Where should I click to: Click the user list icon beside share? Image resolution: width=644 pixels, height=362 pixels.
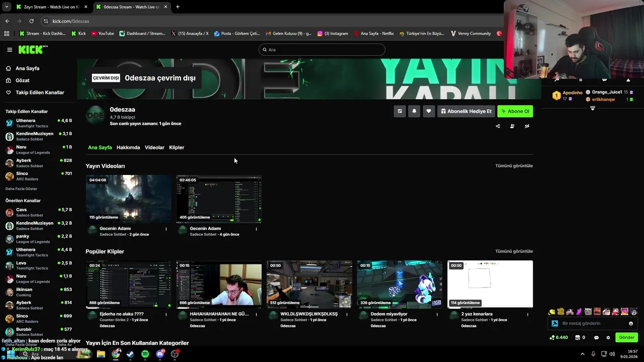click(x=512, y=126)
